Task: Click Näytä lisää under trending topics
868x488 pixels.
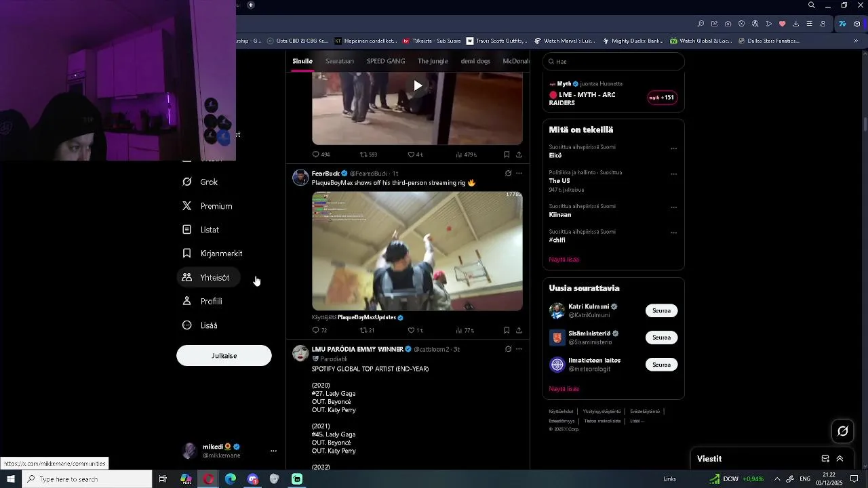Action: tap(564, 260)
